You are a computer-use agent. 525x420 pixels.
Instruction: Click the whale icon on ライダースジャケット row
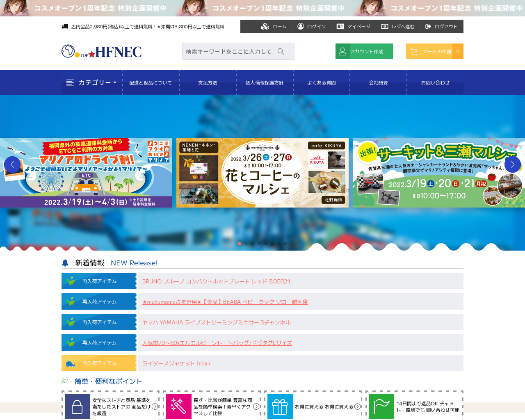(71, 363)
